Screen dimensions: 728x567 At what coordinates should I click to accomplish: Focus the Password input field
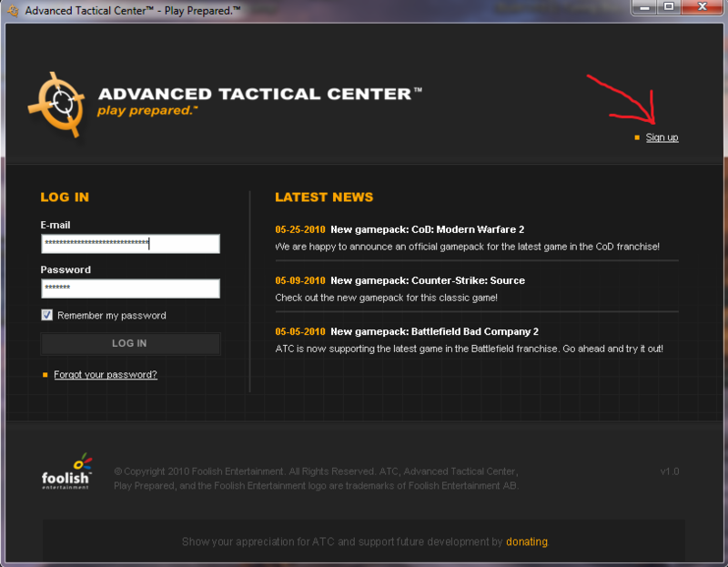click(x=130, y=289)
